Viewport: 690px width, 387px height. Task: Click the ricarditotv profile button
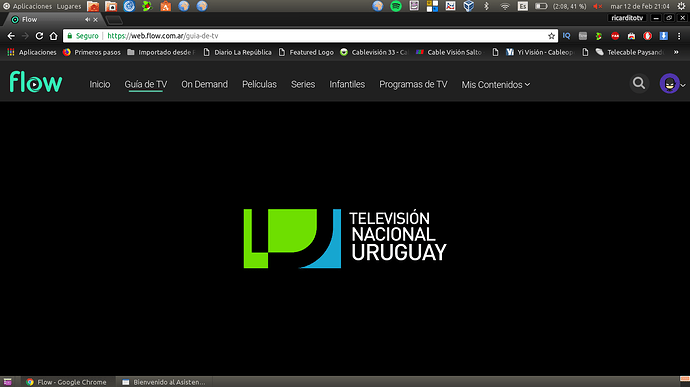[627, 18]
